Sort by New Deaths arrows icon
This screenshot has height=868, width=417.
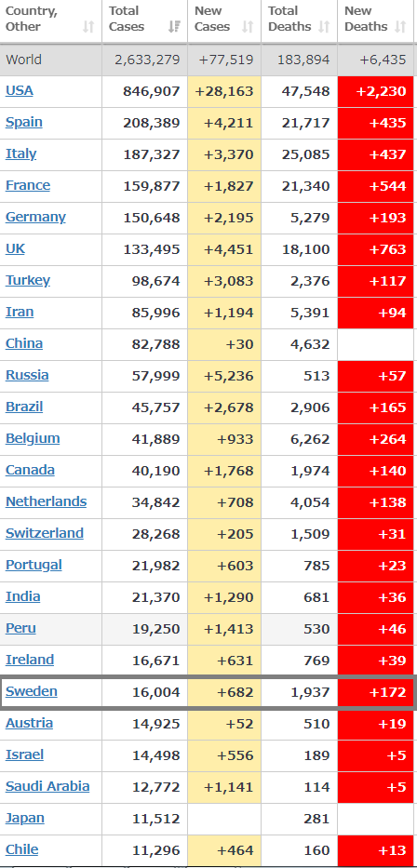(x=400, y=27)
